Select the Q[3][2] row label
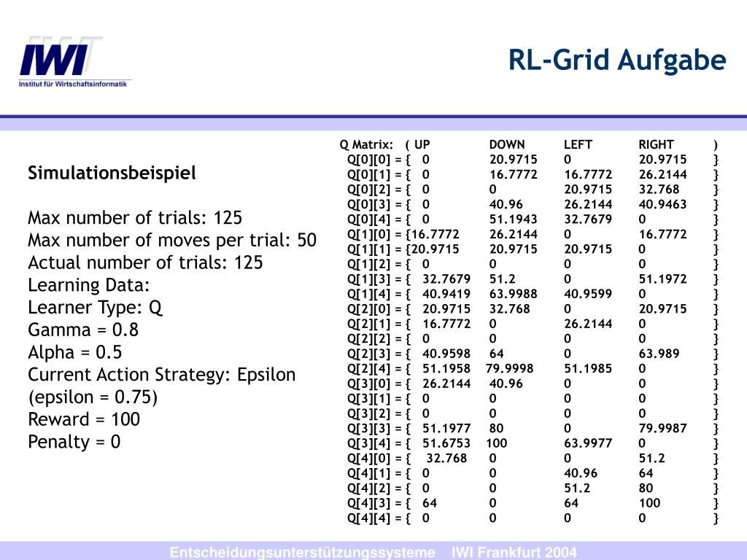 pos(368,414)
